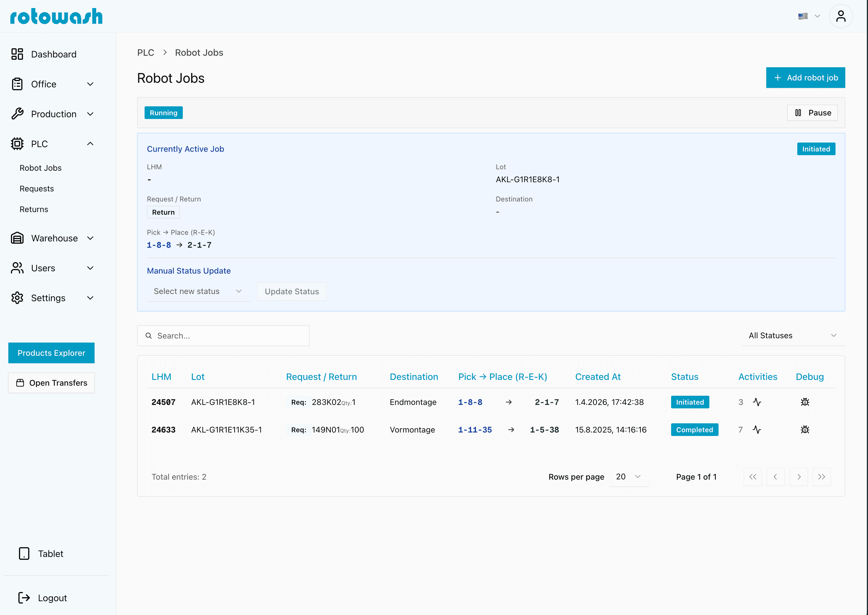The height and width of the screenshot is (615, 868).
Task: Collapse the PLC menu chevron
Action: 90,144
